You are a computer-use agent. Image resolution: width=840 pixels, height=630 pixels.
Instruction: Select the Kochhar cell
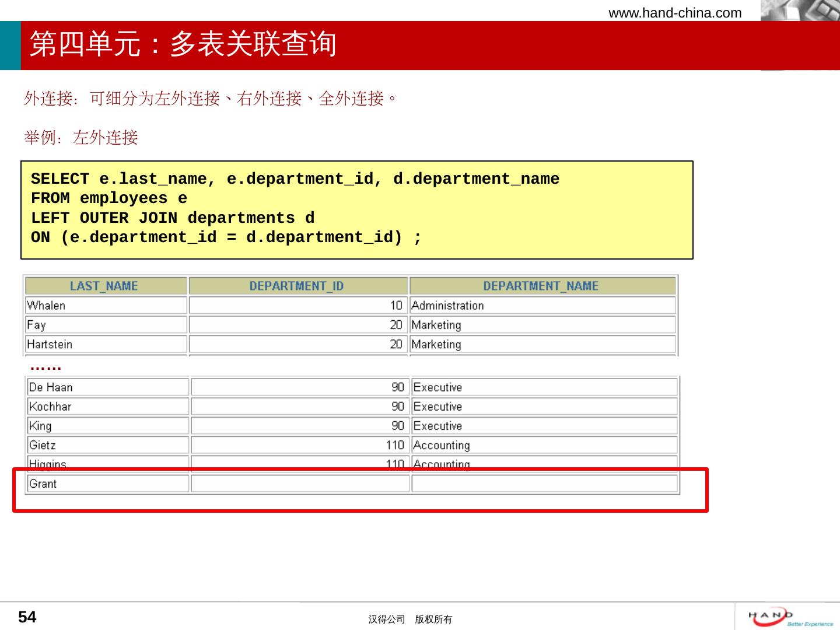tap(108, 407)
